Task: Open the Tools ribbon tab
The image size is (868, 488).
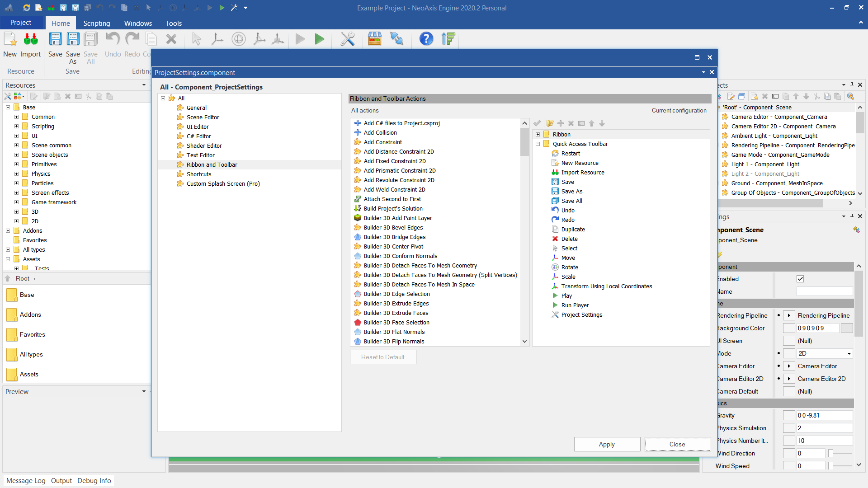Action: [x=173, y=23]
